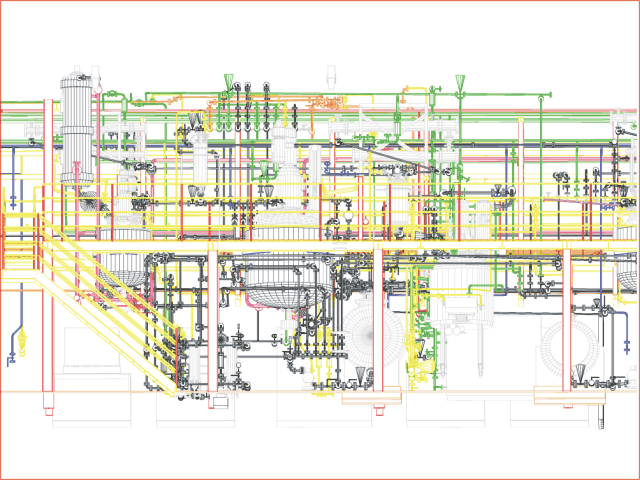Select the green funnel nearest the right edge
This screenshot has height=480, width=640.
point(459,80)
